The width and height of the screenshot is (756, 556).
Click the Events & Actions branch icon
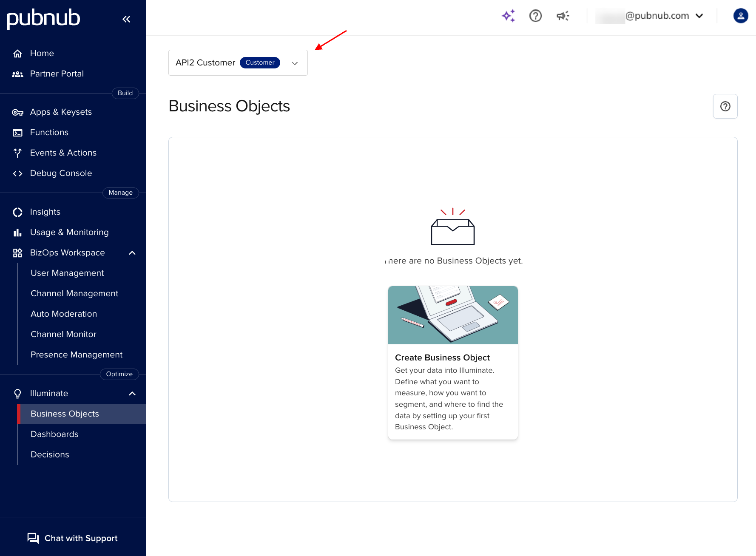[17, 153]
